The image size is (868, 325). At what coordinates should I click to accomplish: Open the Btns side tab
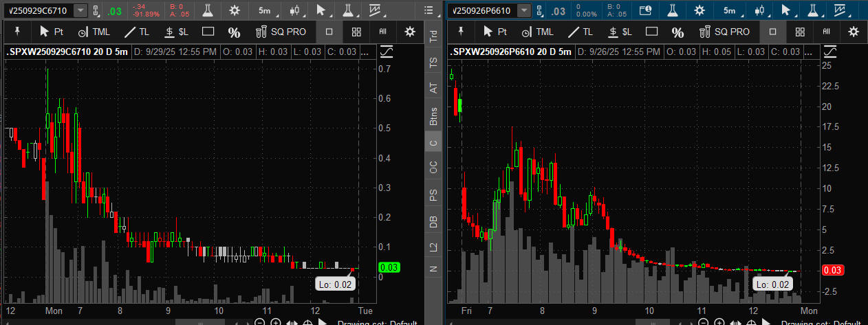pyautogui.click(x=433, y=116)
